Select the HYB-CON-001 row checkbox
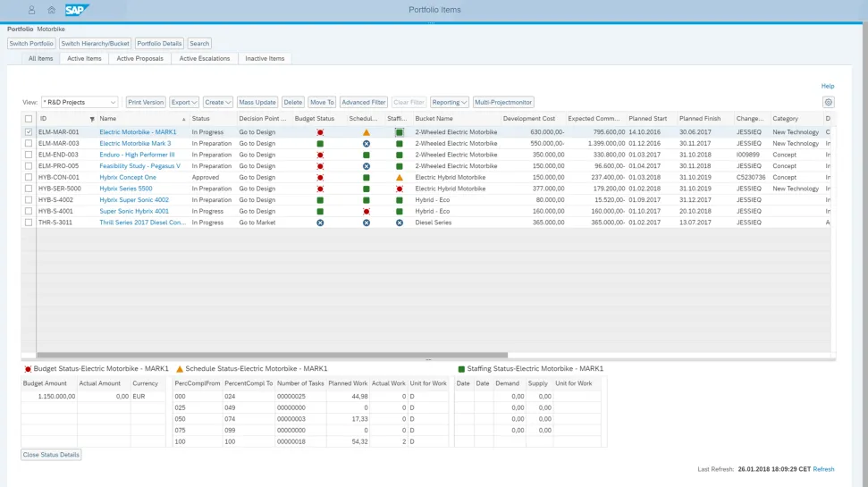 point(29,178)
